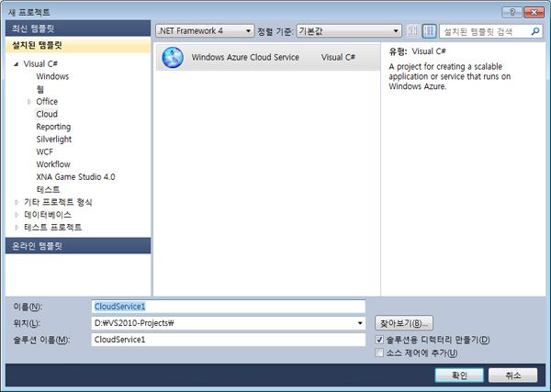Click the 취소 button
The image size is (551, 392).
513,375
